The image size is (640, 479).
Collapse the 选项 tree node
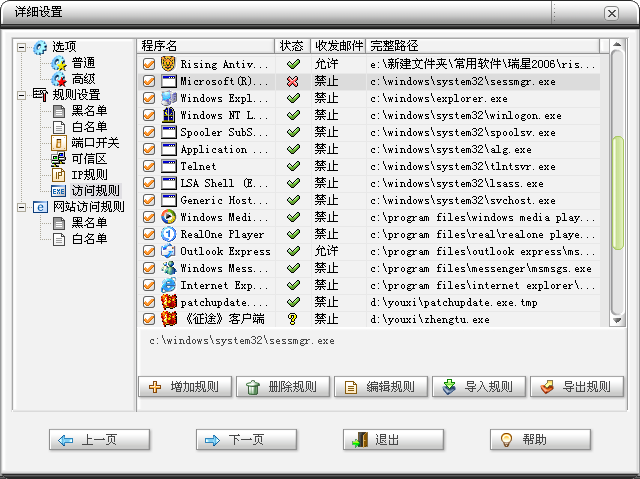(x=21, y=48)
